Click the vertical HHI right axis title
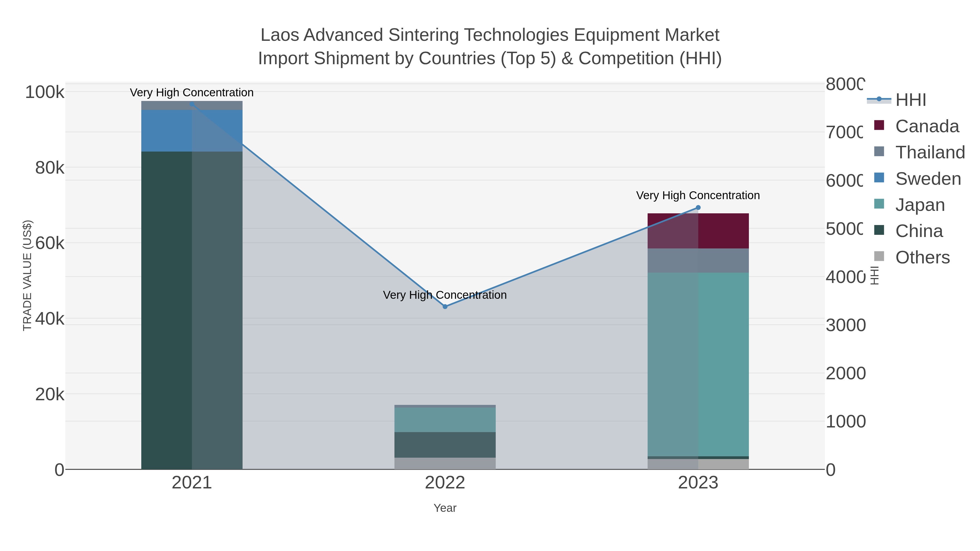980x551 pixels. point(875,275)
